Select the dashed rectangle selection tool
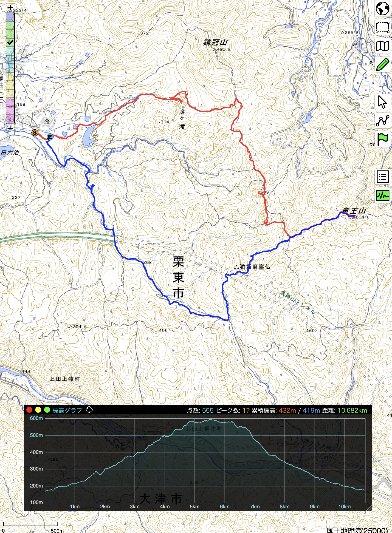The width and height of the screenshot is (392, 533). pos(382,27)
